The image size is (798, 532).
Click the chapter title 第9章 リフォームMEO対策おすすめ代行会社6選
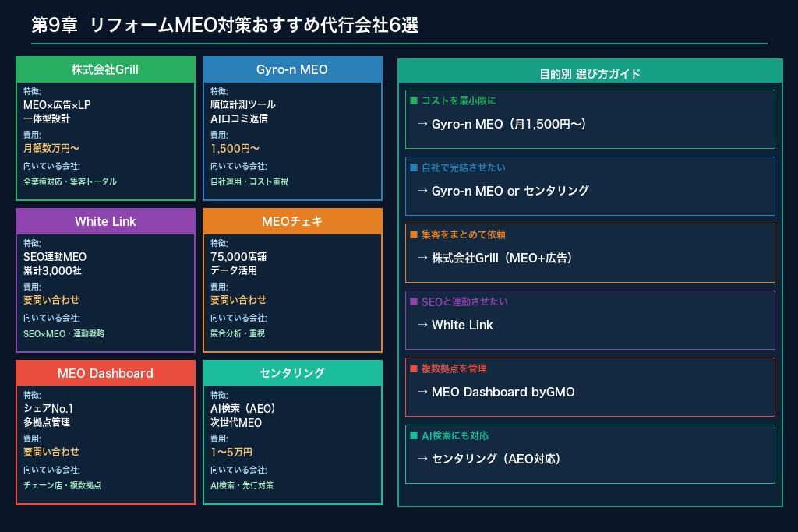[224, 26]
